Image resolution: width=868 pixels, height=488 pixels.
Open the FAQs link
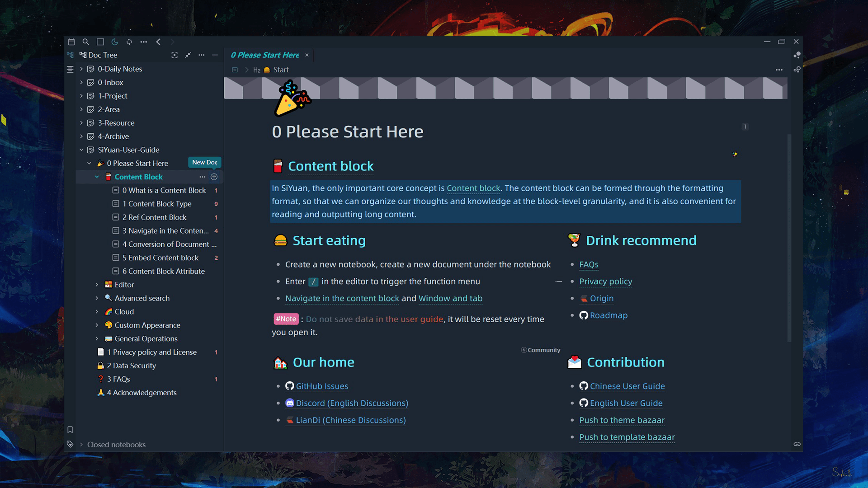click(589, 264)
